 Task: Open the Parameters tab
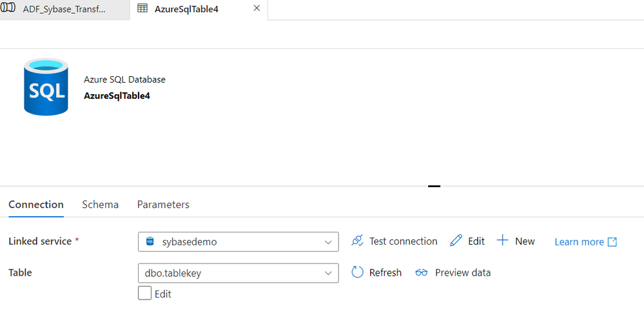pos(163,204)
